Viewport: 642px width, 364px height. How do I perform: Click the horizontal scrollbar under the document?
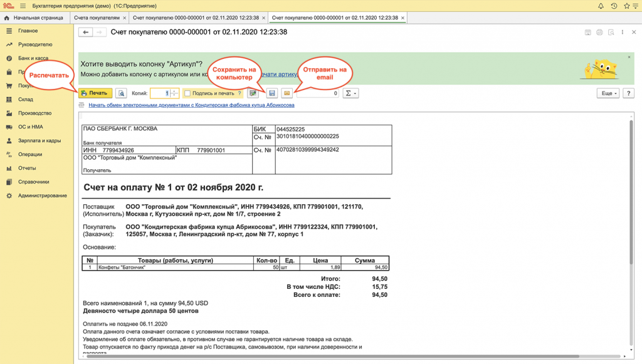coord(332,356)
